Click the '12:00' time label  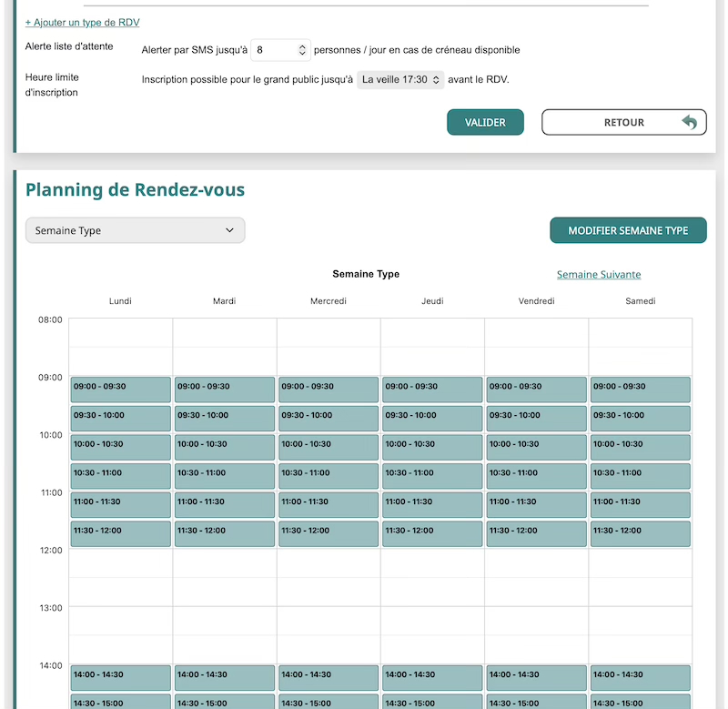[51, 551]
